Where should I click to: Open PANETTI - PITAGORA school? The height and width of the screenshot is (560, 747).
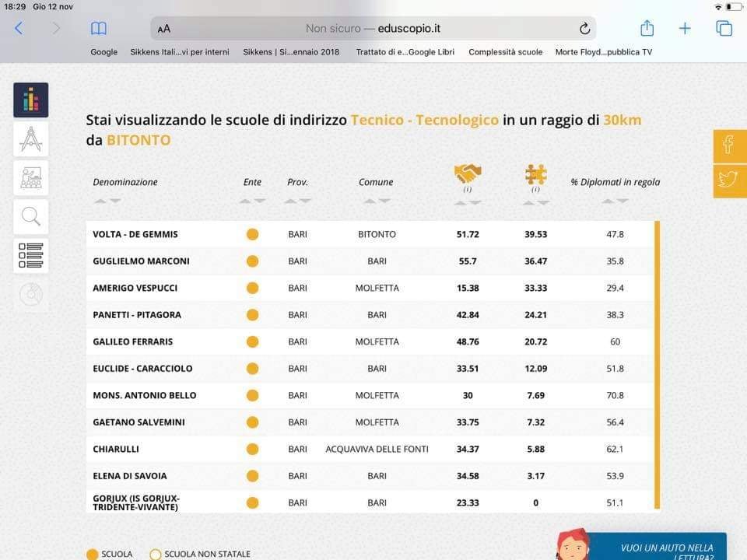coord(137,315)
